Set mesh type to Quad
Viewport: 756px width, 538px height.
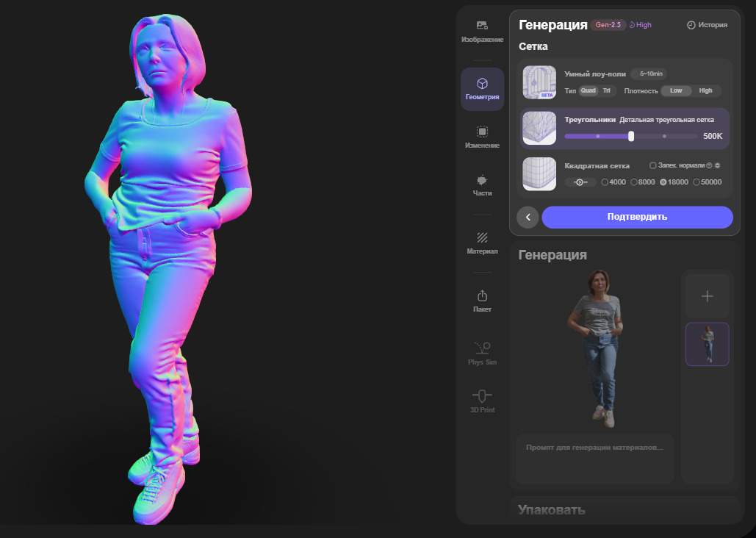coord(588,90)
